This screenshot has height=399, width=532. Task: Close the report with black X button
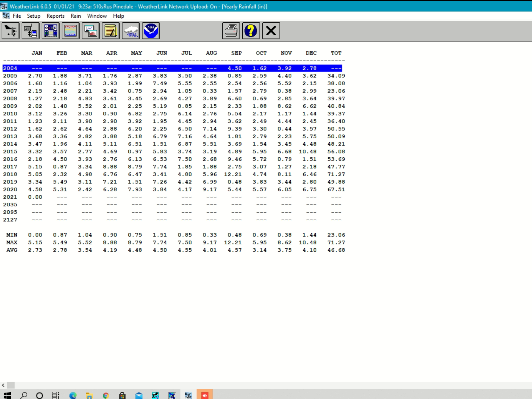pos(271,31)
